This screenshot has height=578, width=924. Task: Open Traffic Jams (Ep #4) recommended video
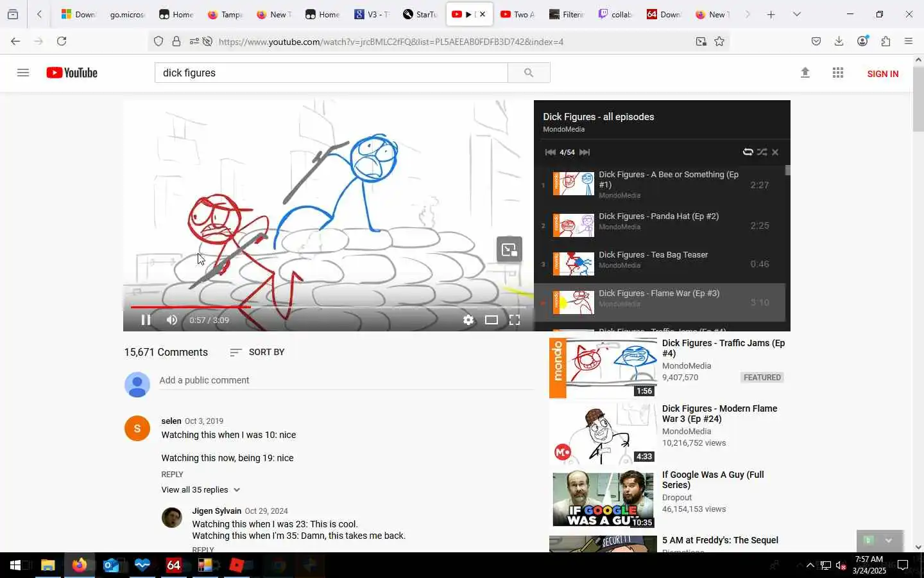point(723,348)
